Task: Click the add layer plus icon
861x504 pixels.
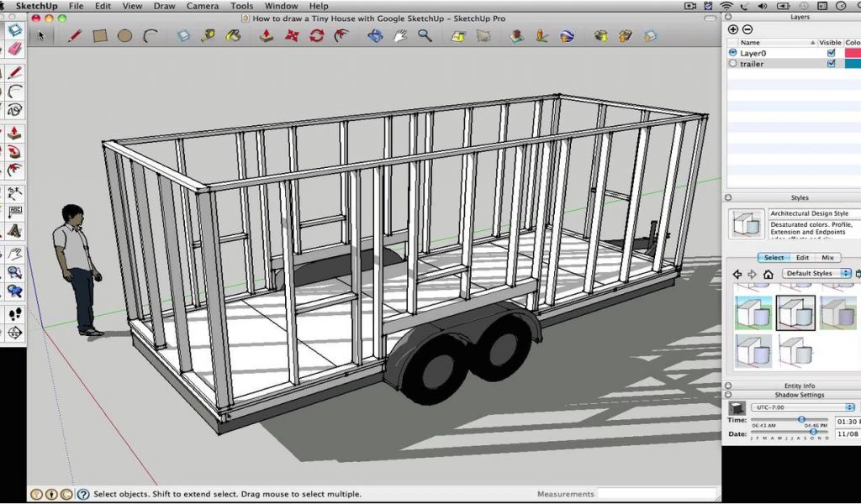Action: point(733,29)
